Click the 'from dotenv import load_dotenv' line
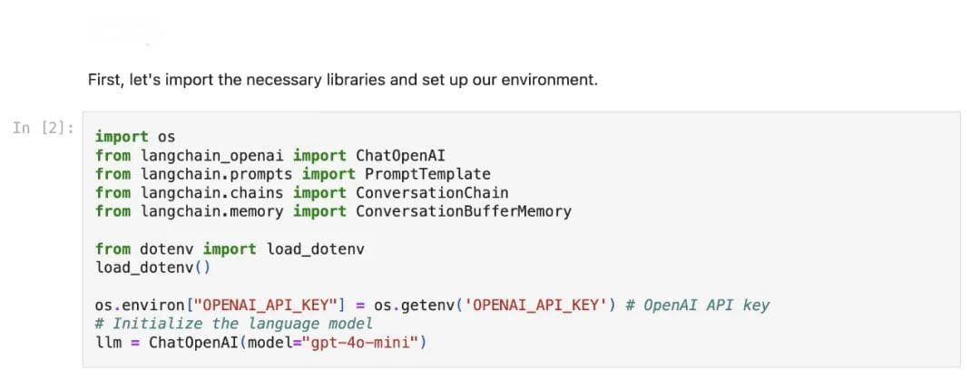 point(230,249)
